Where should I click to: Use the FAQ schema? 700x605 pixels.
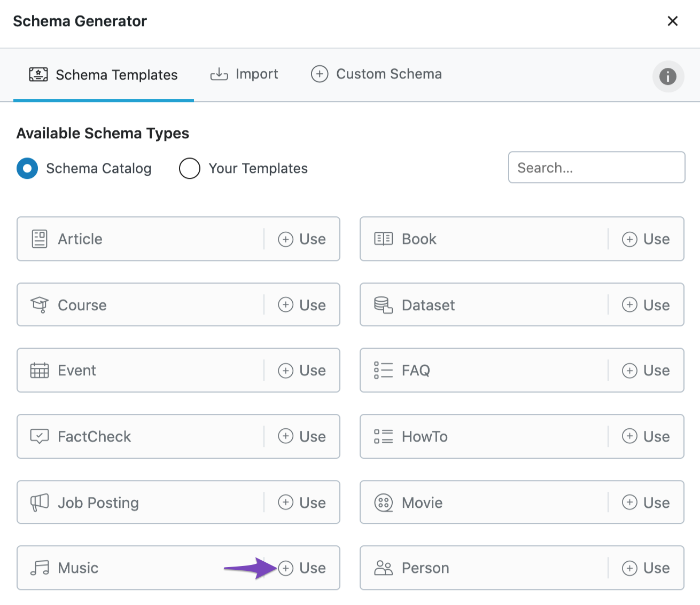(646, 370)
